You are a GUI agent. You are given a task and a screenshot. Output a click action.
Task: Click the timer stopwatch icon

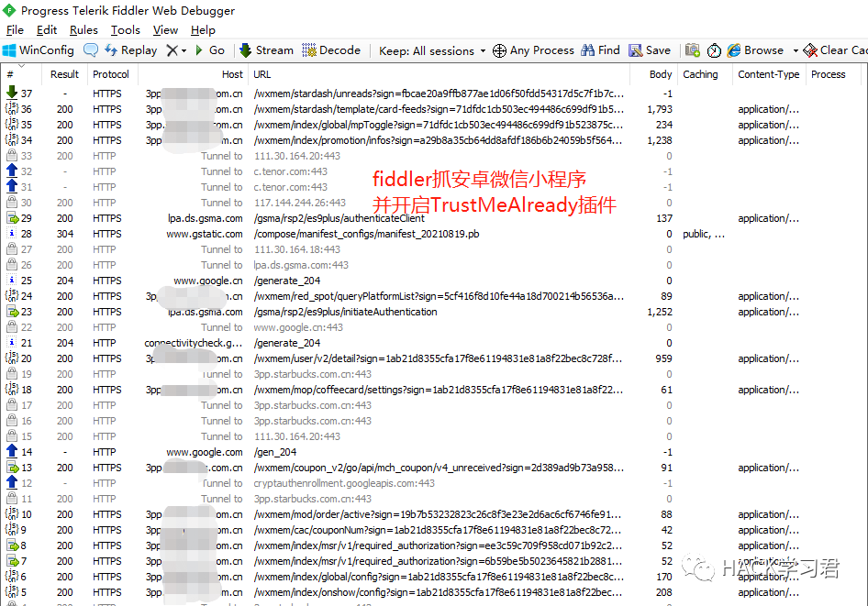(x=714, y=50)
